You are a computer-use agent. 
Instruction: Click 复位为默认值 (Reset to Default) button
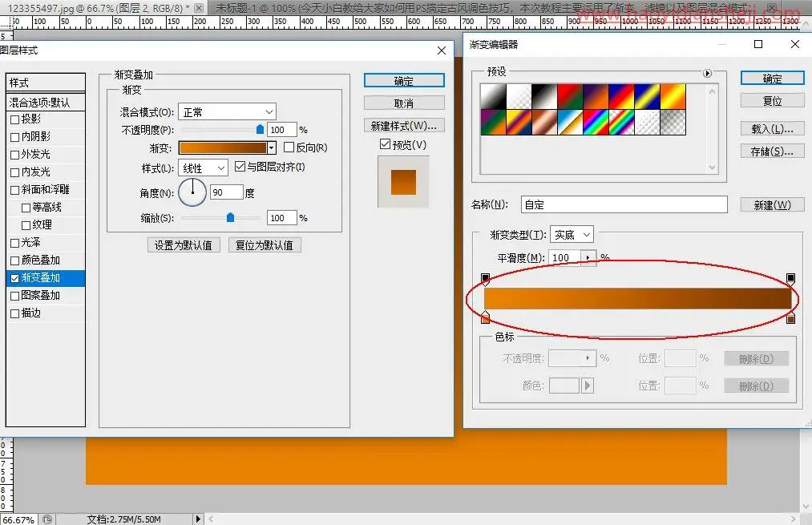click(x=264, y=245)
